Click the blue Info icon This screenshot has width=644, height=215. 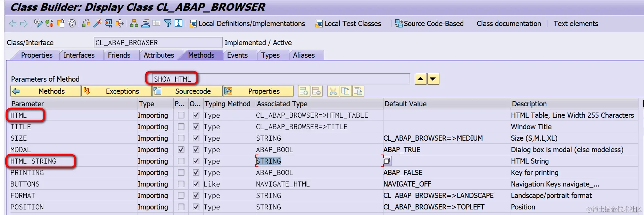179,23
